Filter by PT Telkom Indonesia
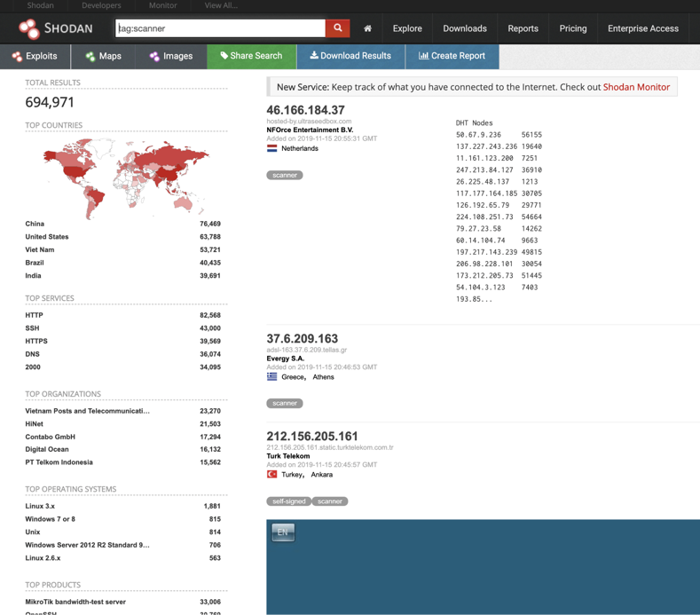Image resolution: width=700 pixels, height=615 pixels. pyautogui.click(x=59, y=462)
